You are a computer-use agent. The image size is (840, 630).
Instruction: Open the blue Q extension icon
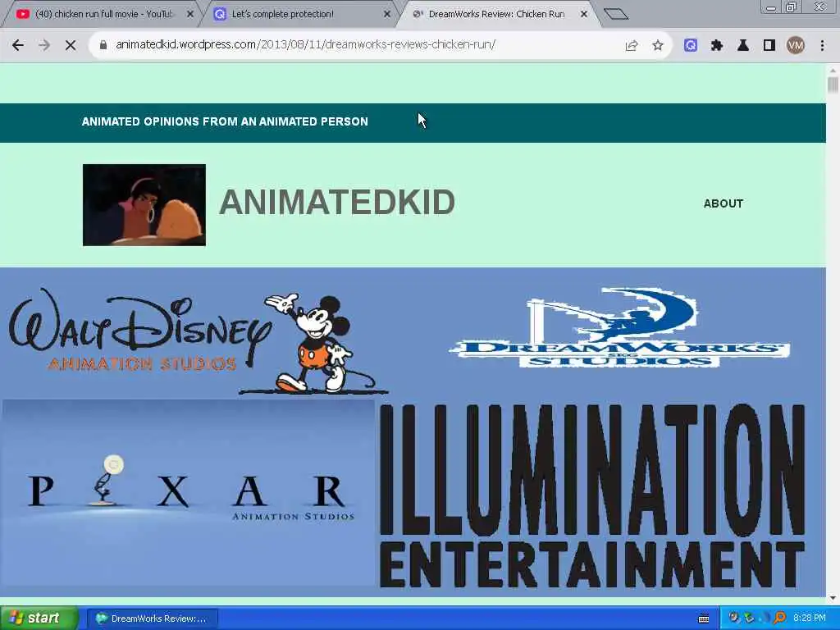point(691,46)
